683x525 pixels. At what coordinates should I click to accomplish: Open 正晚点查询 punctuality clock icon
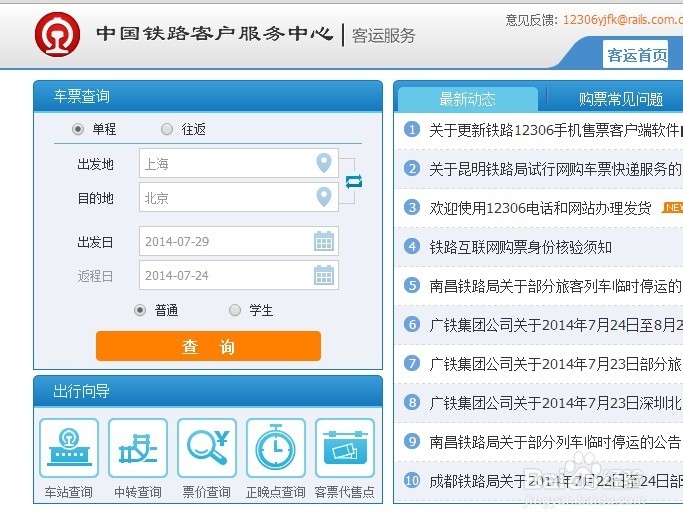276,448
